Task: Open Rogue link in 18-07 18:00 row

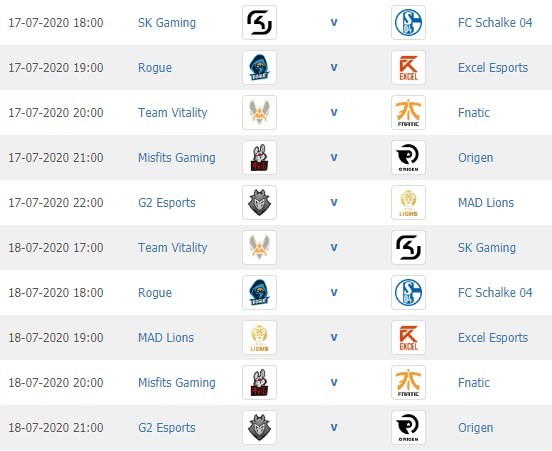Action: point(155,293)
